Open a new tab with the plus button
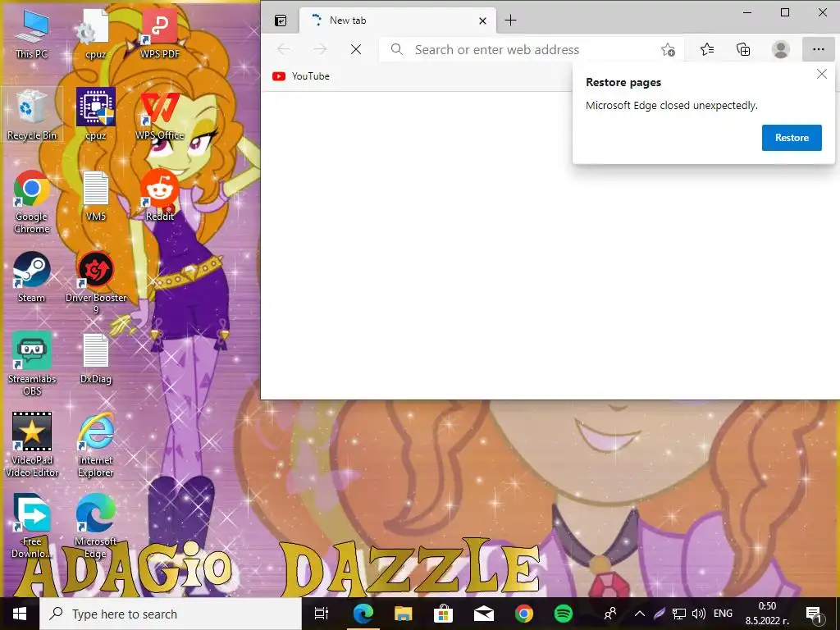The height and width of the screenshot is (630, 840). pyautogui.click(x=510, y=21)
